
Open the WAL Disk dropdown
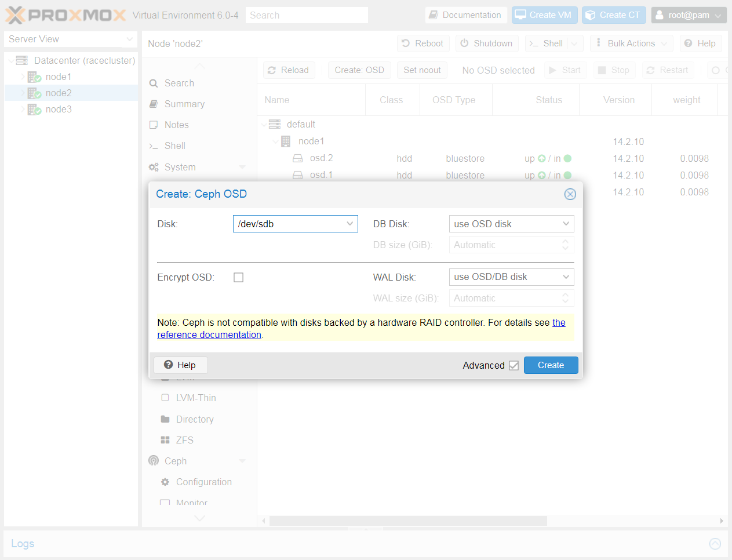(566, 277)
